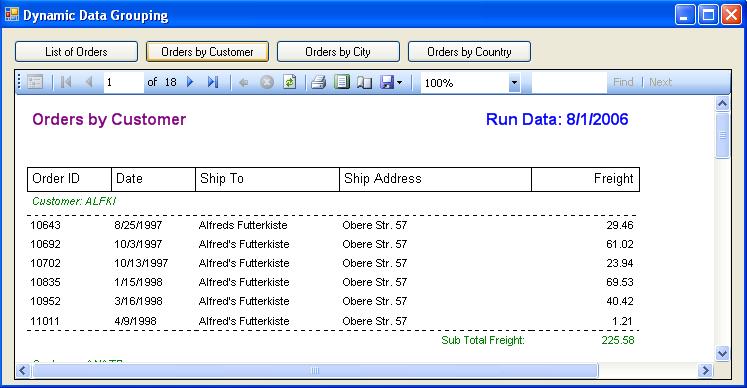Print the report

tap(318, 82)
